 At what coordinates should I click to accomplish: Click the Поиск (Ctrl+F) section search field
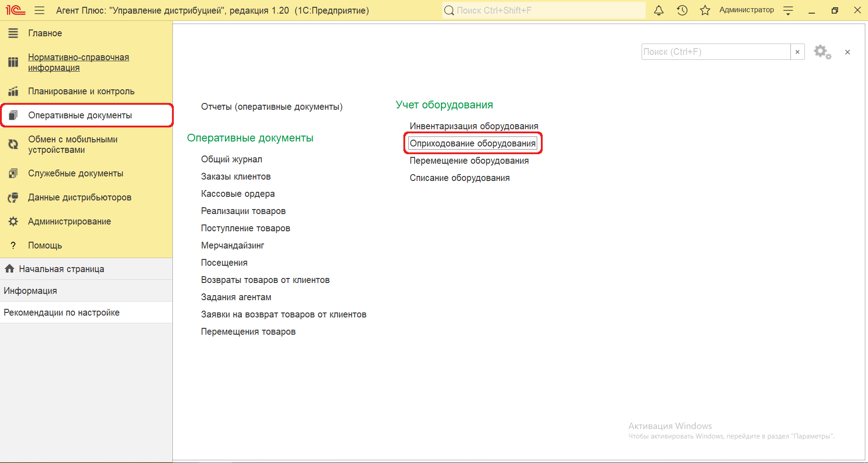tap(715, 52)
